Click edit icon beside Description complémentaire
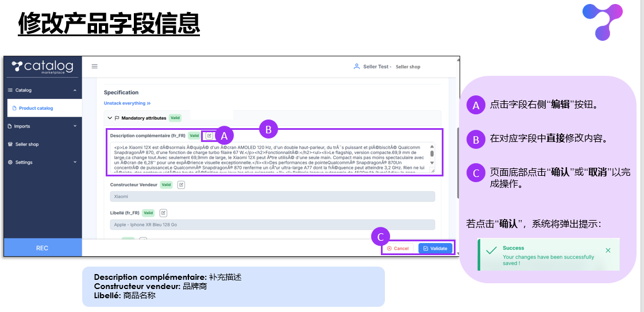The image size is (644, 312). (x=210, y=136)
